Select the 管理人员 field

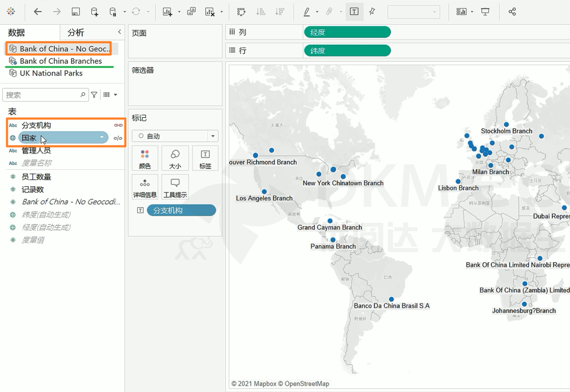[36, 150]
